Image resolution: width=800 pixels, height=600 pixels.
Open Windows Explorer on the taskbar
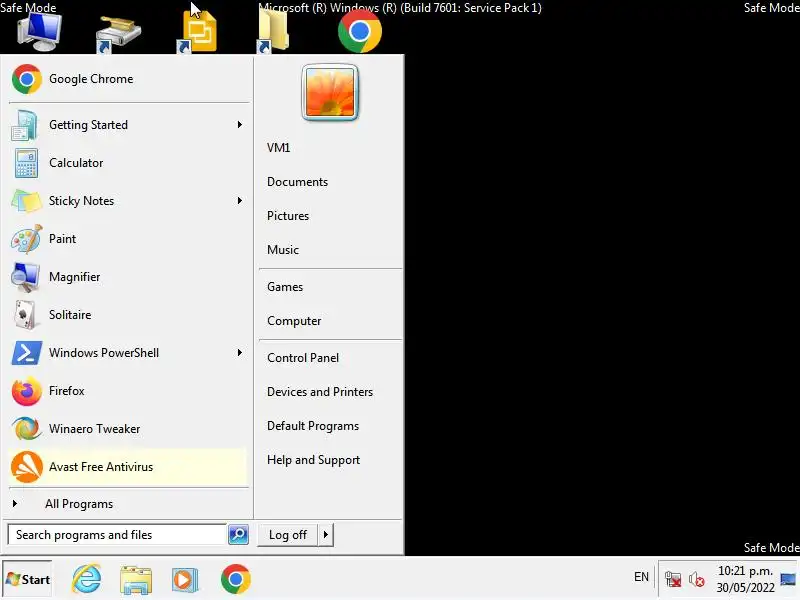136,580
